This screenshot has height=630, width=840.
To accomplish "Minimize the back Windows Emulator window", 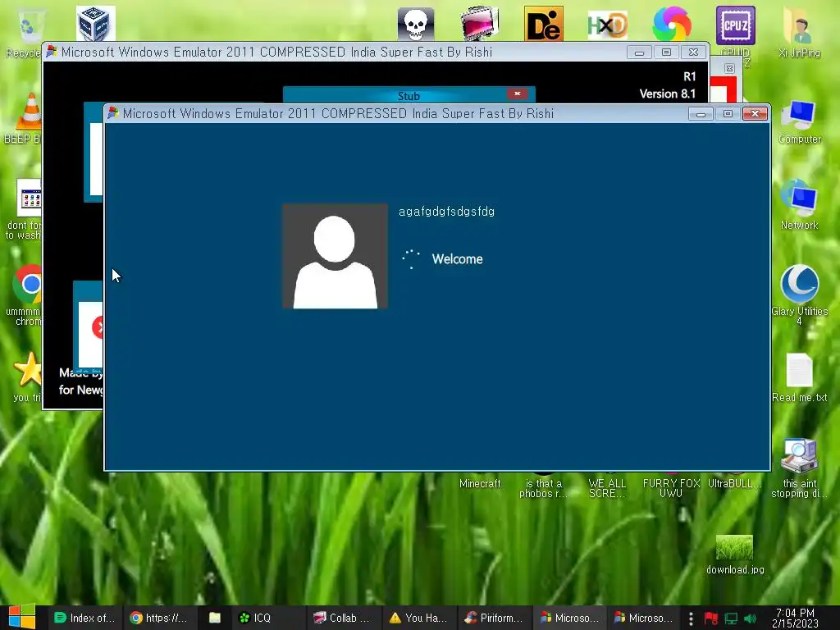I will tap(639, 52).
